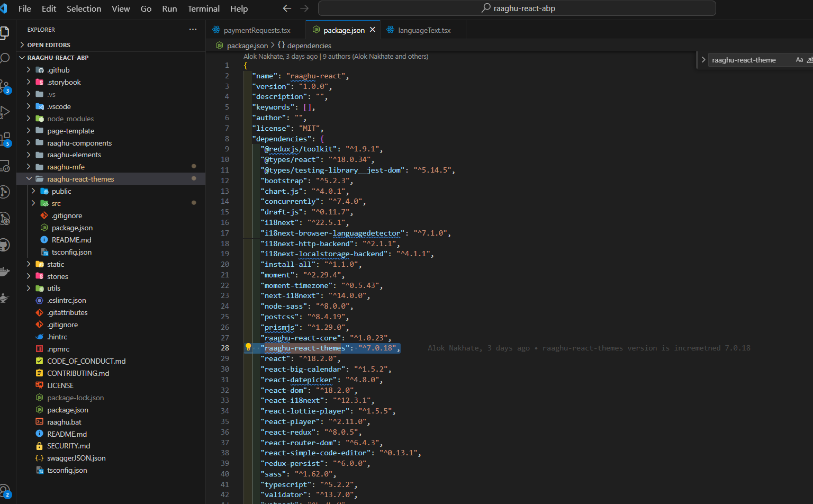
Task: Open the Help menu
Action: click(239, 8)
